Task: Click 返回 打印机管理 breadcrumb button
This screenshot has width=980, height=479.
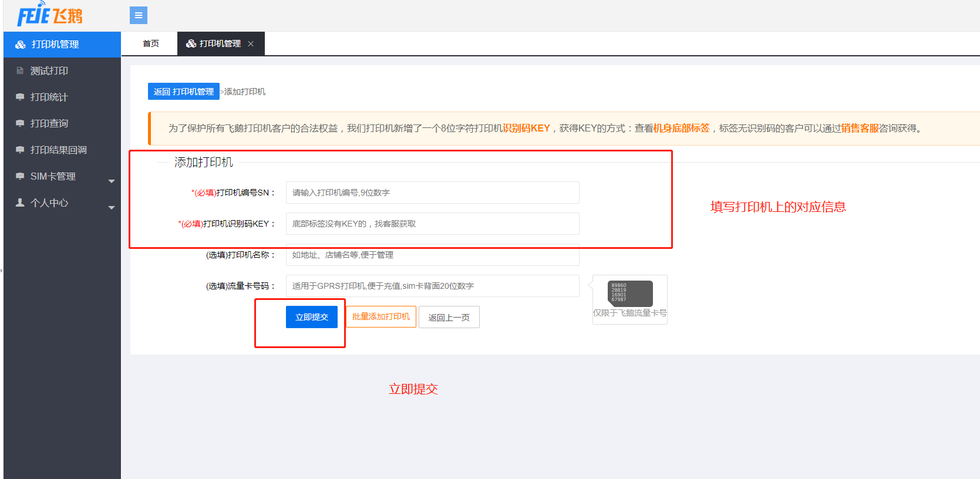Action: 184,92
